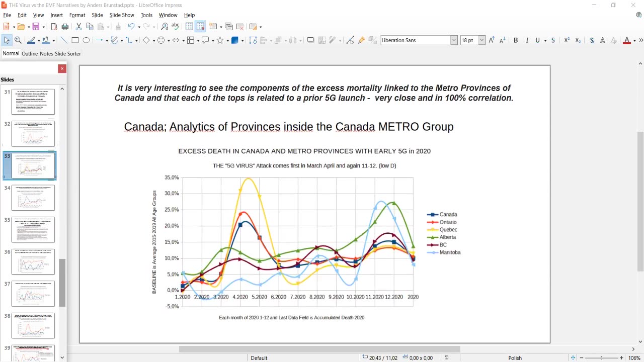Select the Zoom & Pan tool
The image size is (644, 362).
(18, 40)
